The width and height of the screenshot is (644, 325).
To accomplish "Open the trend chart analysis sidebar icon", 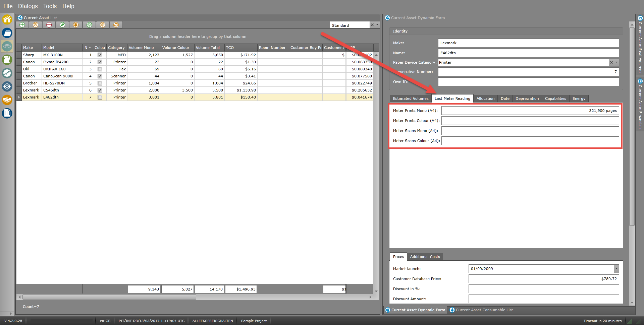I will point(7,73).
